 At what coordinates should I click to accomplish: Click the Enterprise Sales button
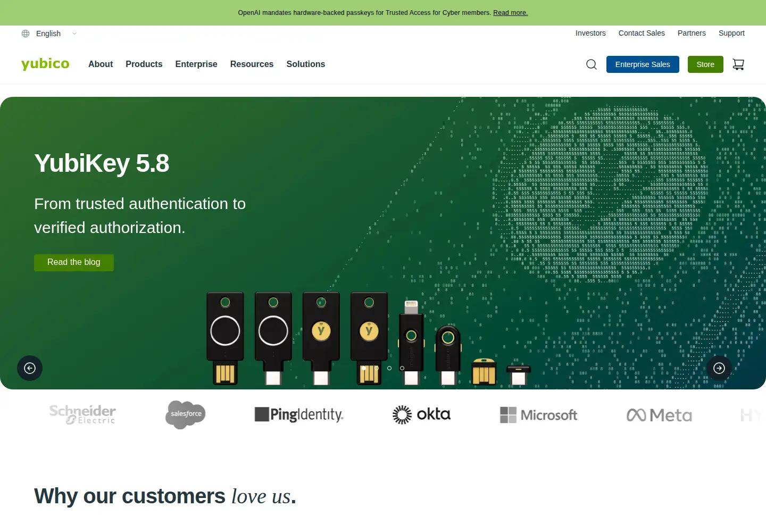(643, 64)
